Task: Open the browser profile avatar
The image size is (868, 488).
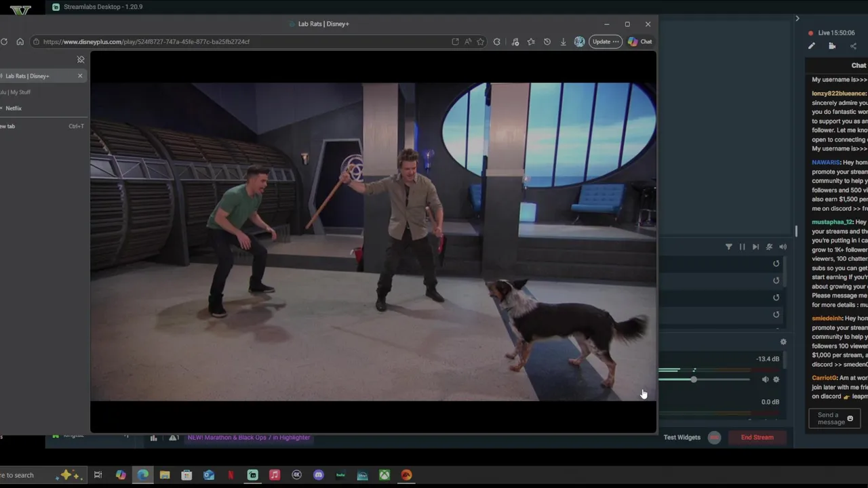Action: (x=579, y=41)
